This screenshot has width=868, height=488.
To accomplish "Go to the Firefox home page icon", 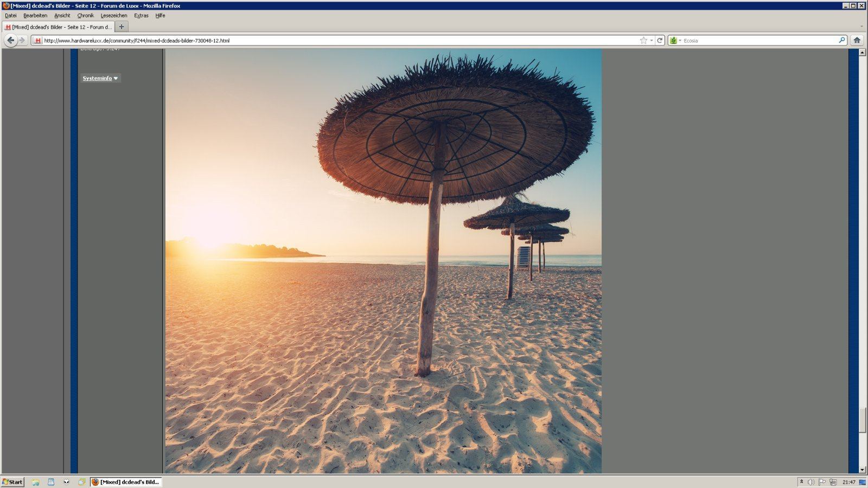I will pyautogui.click(x=857, y=40).
